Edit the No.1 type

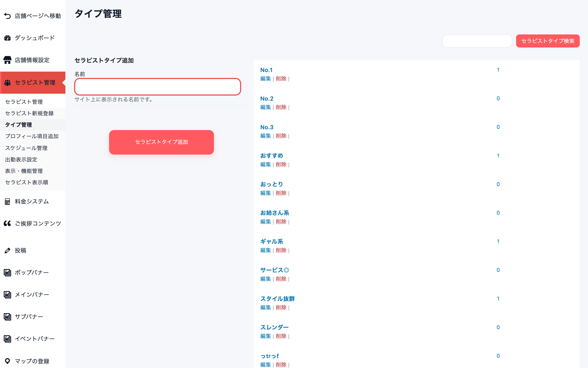[265, 79]
